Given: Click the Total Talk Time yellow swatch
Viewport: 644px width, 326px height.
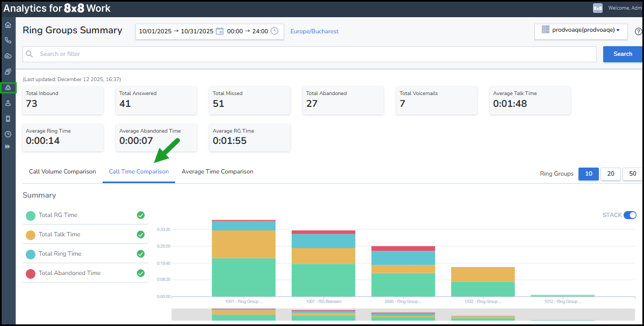Looking at the screenshot, I should pyautogui.click(x=31, y=235).
